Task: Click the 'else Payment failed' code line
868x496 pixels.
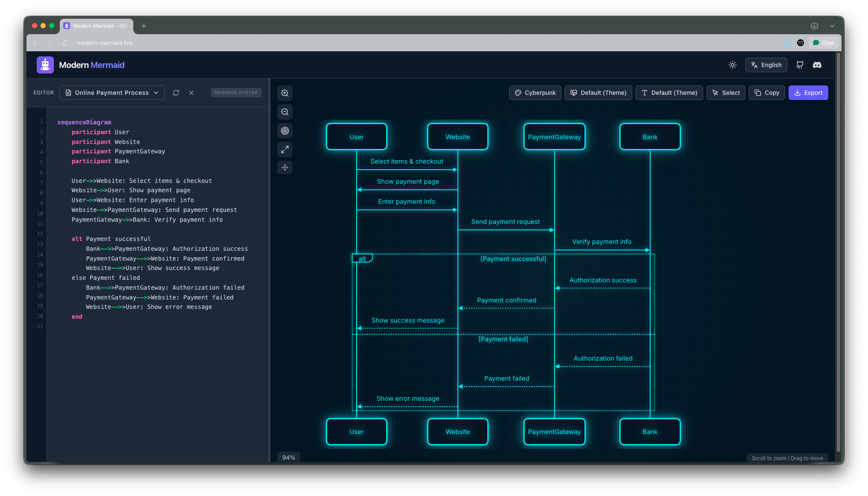Action: tap(106, 278)
